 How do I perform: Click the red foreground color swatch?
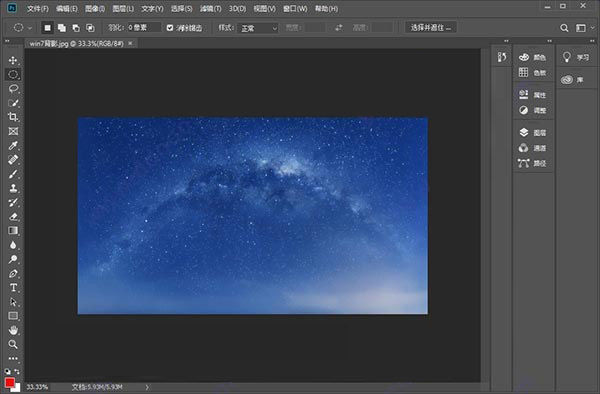(x=9, y=382)
